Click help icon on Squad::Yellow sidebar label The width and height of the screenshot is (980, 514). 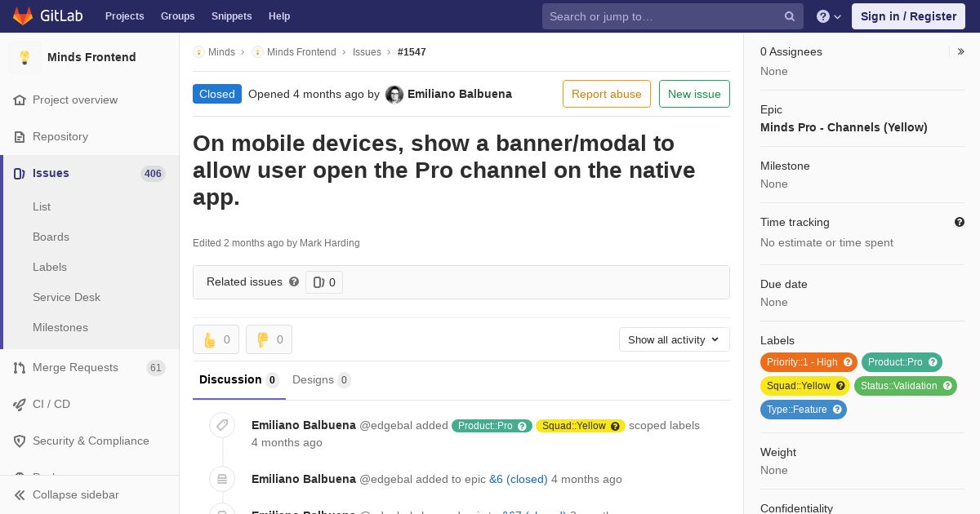[840, 386]
